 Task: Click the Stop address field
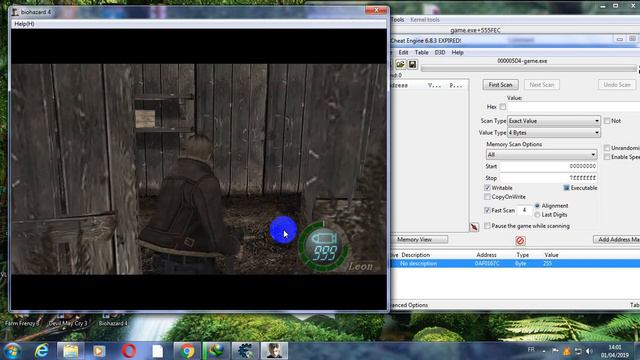point(549,178)
